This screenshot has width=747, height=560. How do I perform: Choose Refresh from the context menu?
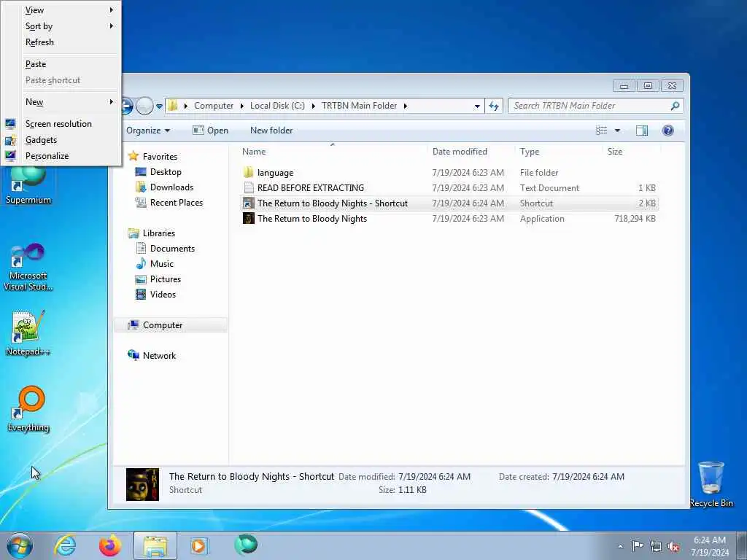61,42
